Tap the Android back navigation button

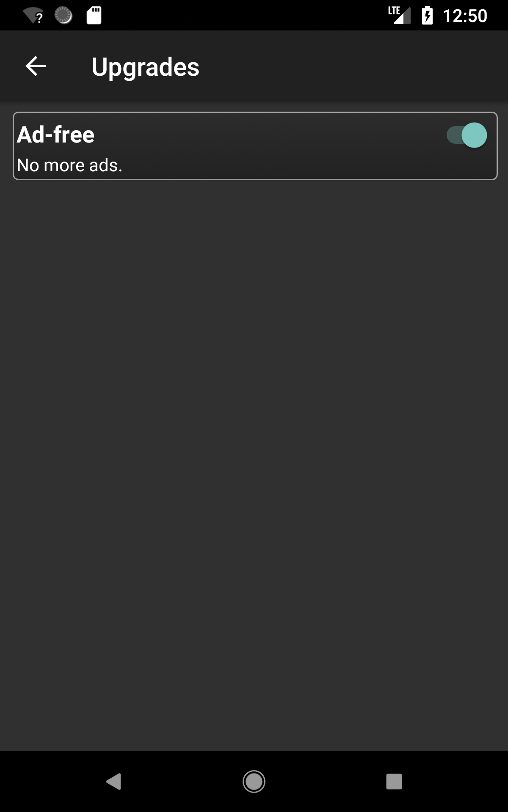[113, 782]
